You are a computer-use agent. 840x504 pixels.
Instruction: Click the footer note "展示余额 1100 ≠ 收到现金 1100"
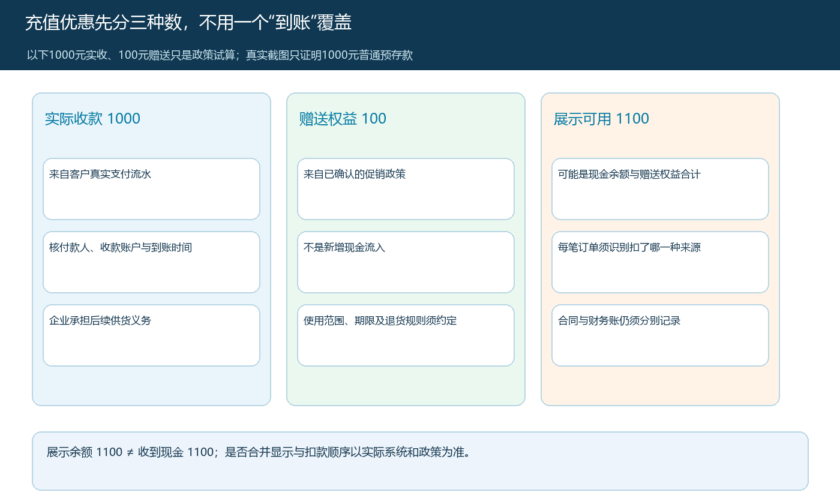pos(420,461)
